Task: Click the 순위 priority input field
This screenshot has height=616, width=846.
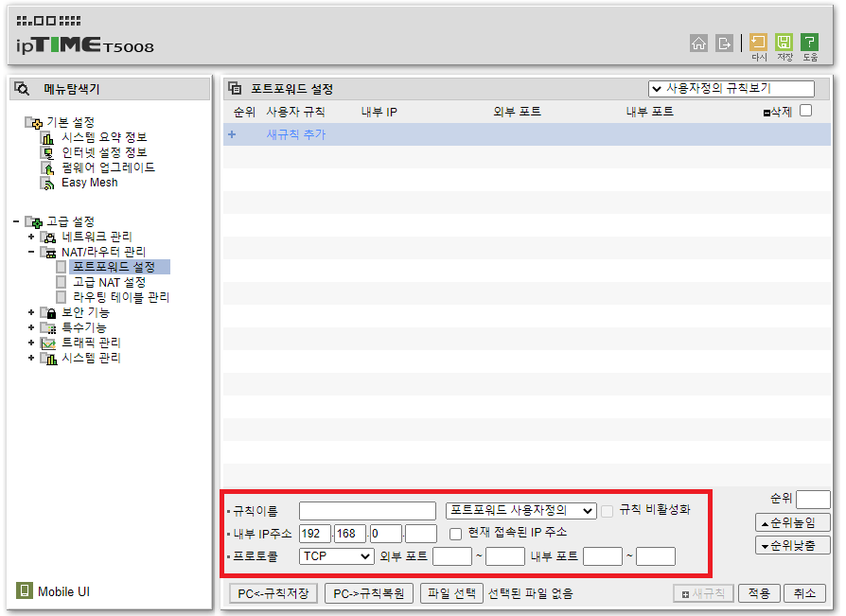Action: 813,500
